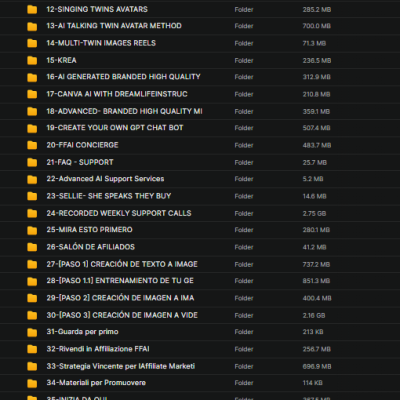
Task: Open the folder icon next to 21-FAQ - SUPPORT
Action: coord(32,162)
